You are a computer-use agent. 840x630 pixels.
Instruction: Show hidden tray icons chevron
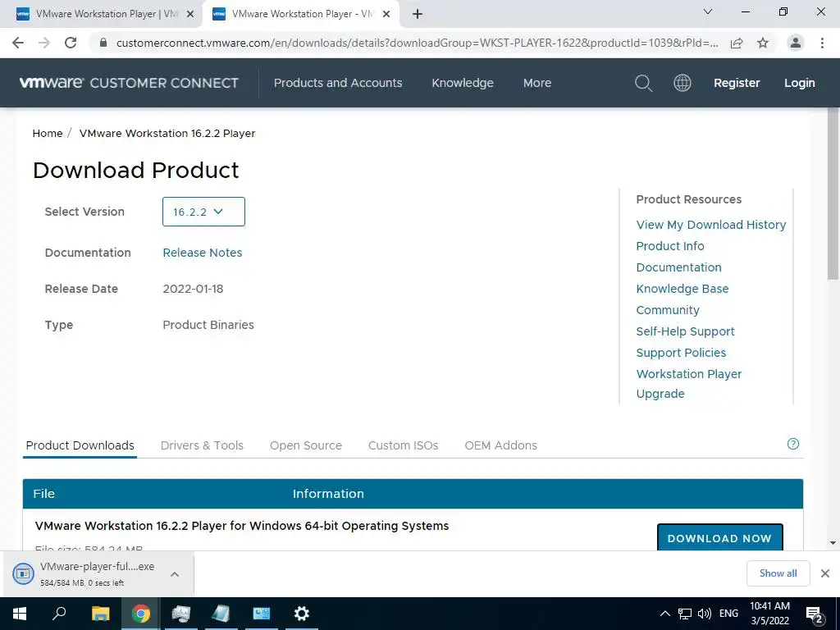tap(664, 614)
